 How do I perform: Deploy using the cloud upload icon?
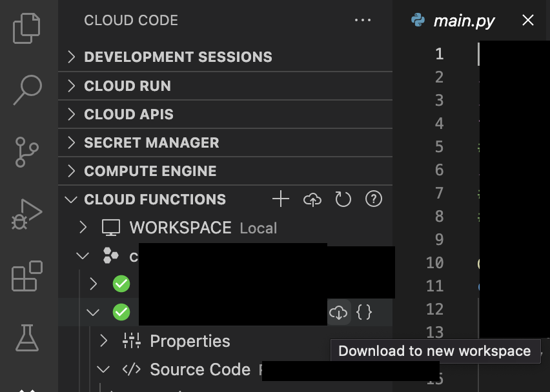tap(312, 199)
